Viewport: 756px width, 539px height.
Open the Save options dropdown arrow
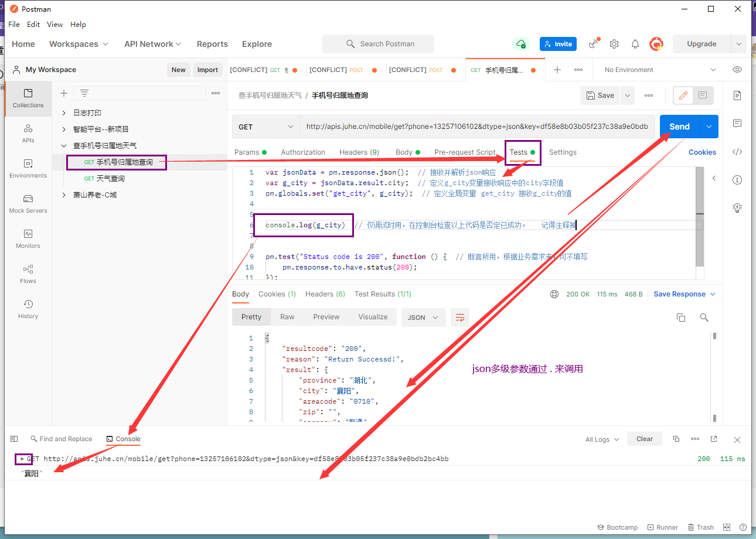click(628, 95)
